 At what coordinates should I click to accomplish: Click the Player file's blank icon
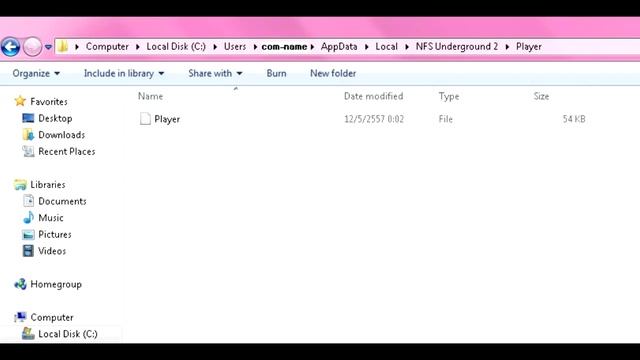coord(145,119)
